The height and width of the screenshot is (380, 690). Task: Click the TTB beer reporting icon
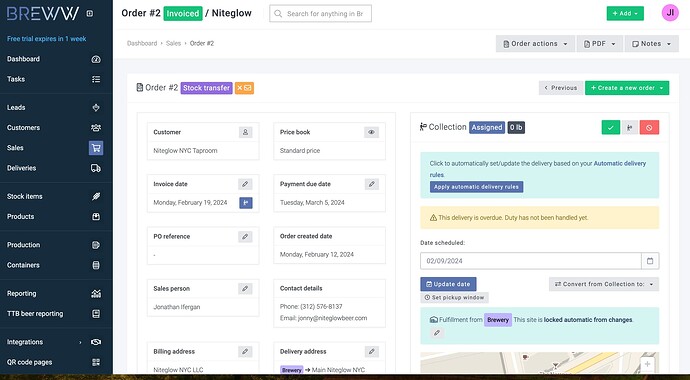point(96,314)
